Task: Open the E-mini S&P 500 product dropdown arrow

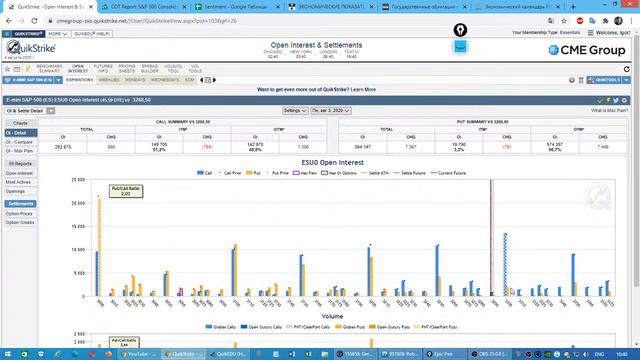Action: coord(58,80)
